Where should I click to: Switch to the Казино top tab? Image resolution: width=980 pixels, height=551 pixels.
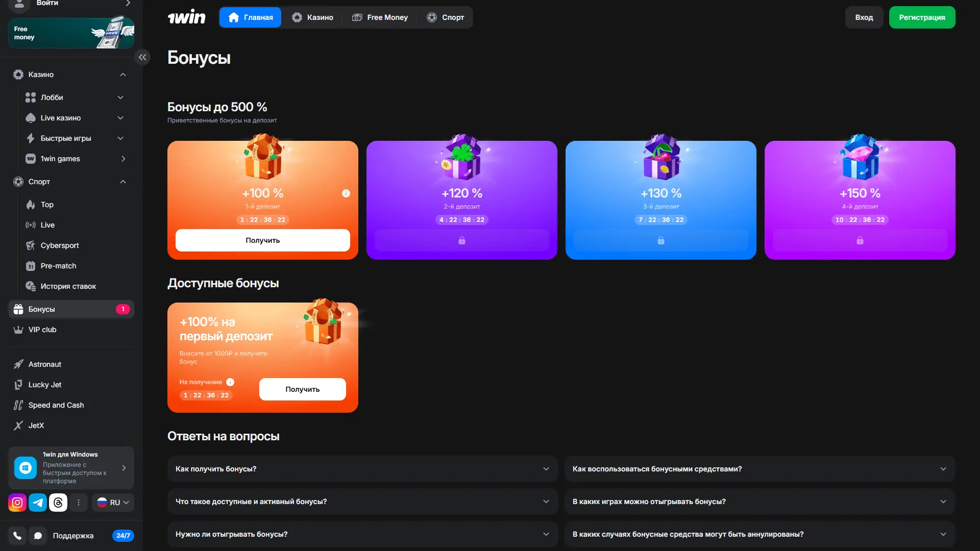tap(312, 17)
